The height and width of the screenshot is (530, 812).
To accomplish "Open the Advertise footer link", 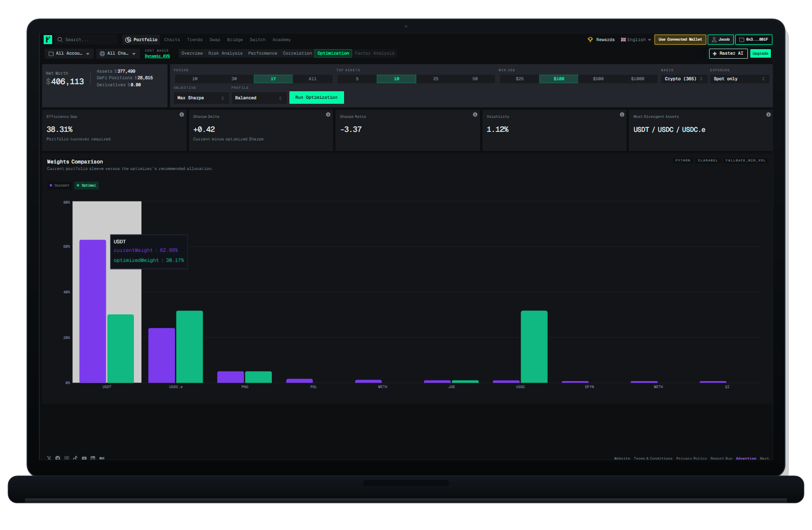I will pos(746,458).
